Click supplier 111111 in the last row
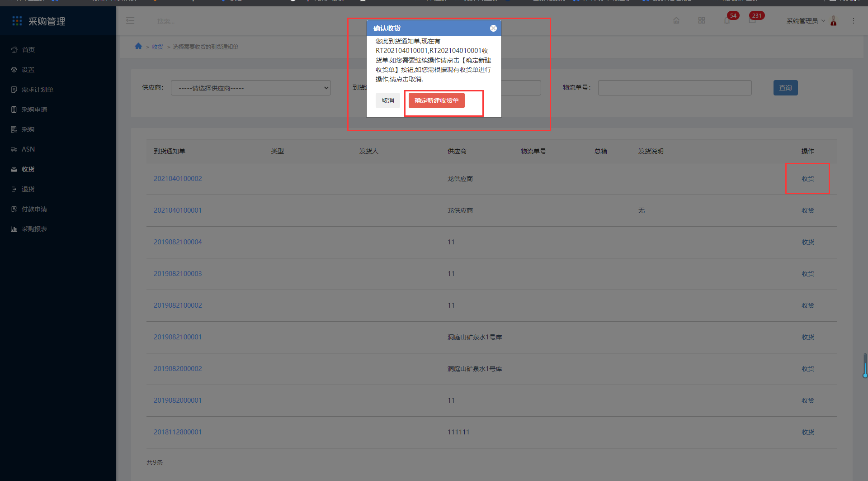 point(458,432)
